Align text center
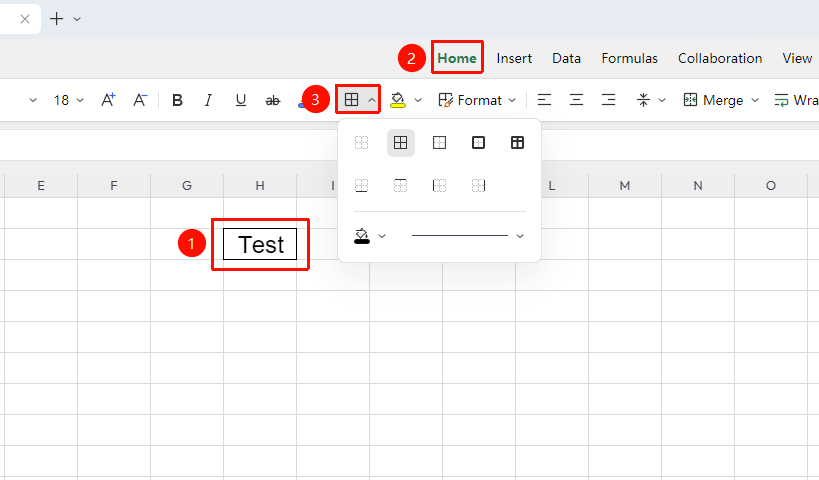This screenshot has width=819, height=480. (576, 100)
